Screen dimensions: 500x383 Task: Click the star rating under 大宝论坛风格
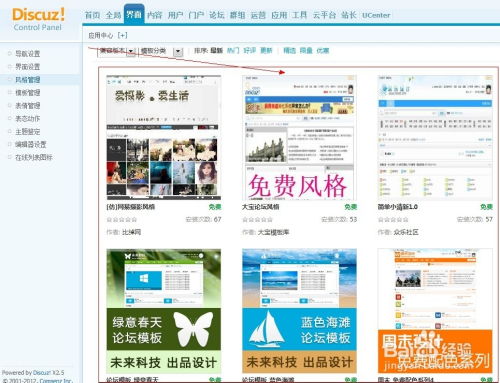point(257,220)
